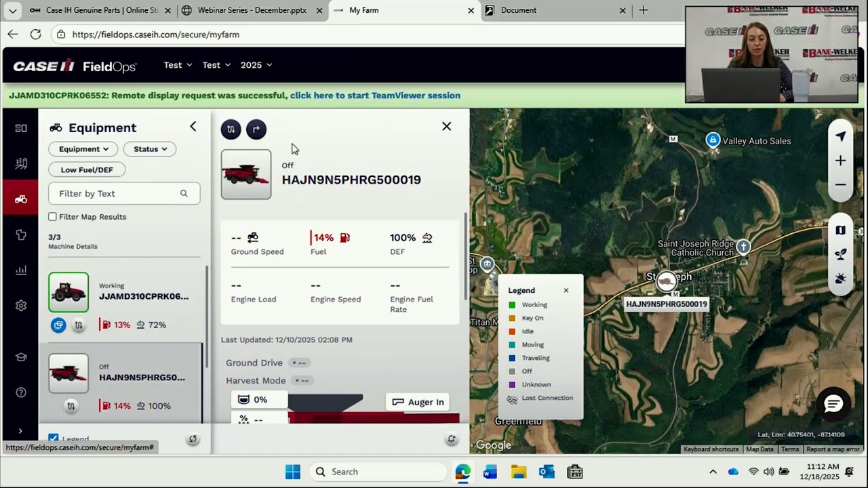Viewport: 868px width, 488px height.
Task: Click here to start TeamViewer session
Action: 375,96
